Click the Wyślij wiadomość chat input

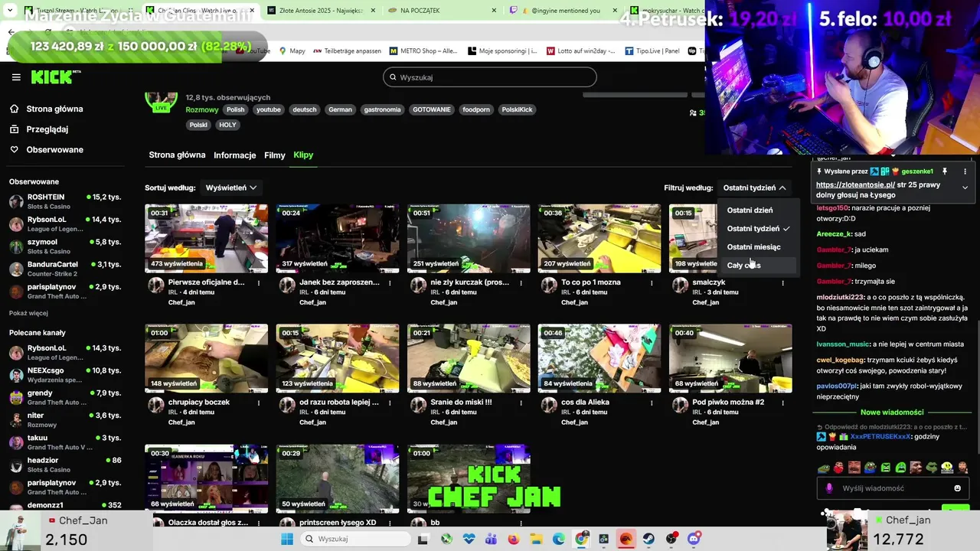[x=893, y=488]
